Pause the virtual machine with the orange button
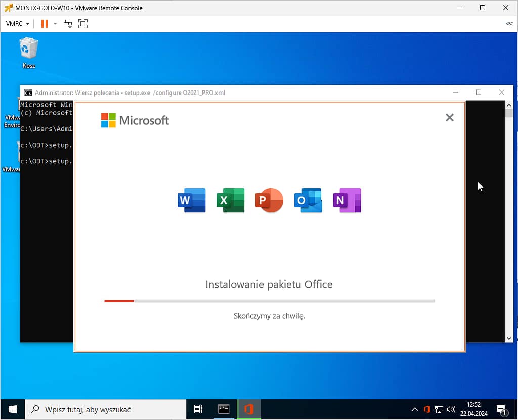The image size is (518, 420). pyautogui.click(x=44, y=24)
